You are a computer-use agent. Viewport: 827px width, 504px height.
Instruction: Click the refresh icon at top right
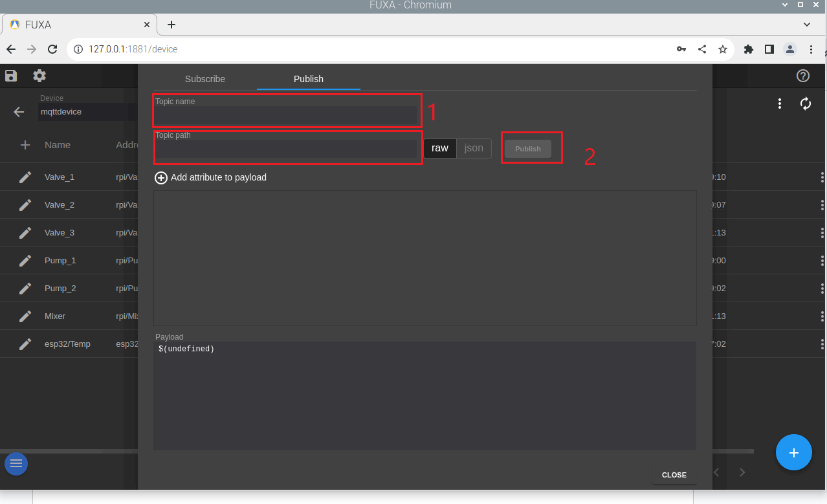[806, 104]
